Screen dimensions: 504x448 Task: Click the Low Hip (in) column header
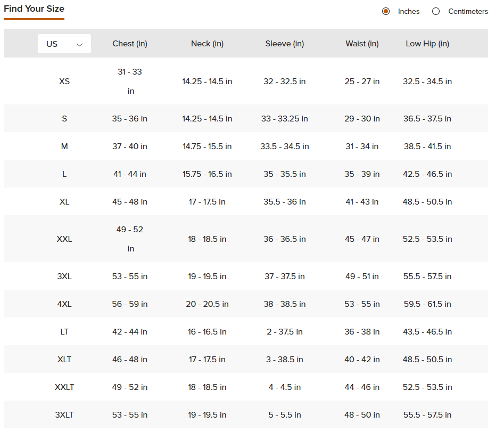click(x=427, y=44)
